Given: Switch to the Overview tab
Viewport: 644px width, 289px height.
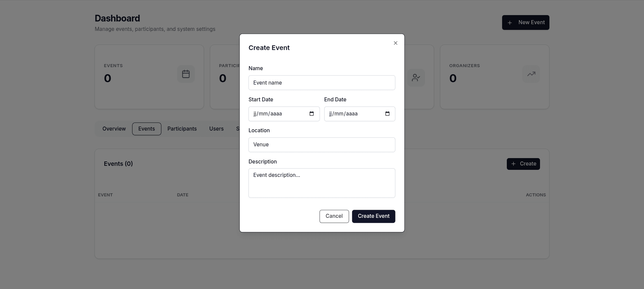Looking at the screenshot, I should tap(114, 129).
